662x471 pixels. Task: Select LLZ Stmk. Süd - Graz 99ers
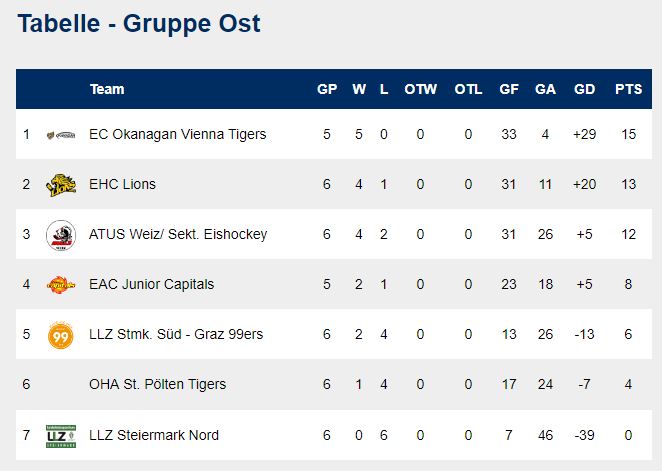pyautogui.click(x=176, y=334)
